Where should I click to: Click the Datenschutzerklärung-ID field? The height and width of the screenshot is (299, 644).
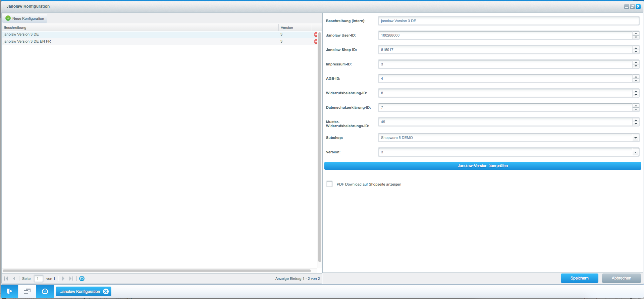pyautogui.click(x=505, y=107)
